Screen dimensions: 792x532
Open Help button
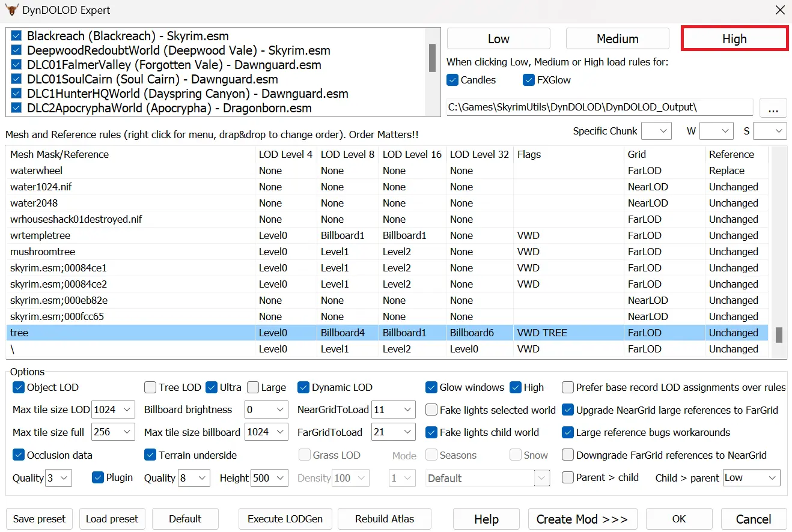click(486, 519)
